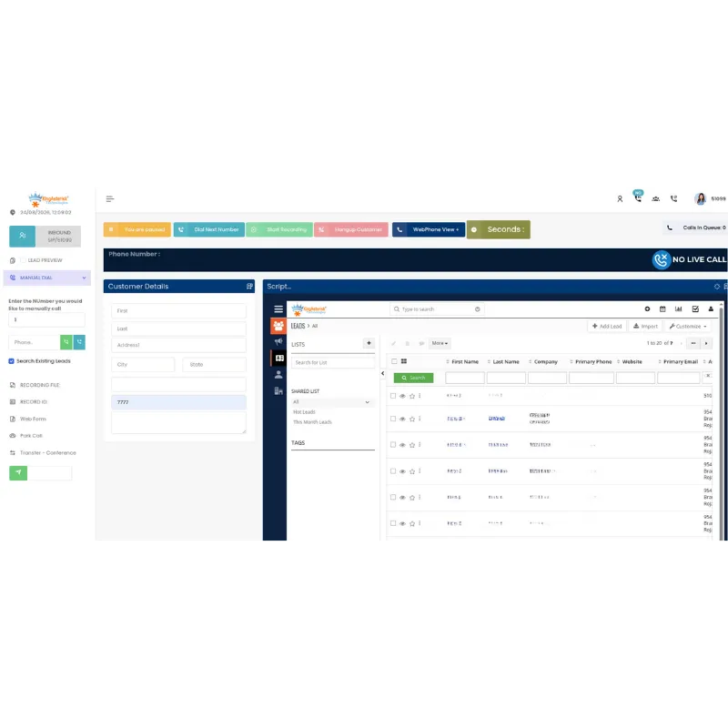Image resolution: width=728 pixels, height=728 pixels.
Task: Click the You are paused button
Action: 137,229
